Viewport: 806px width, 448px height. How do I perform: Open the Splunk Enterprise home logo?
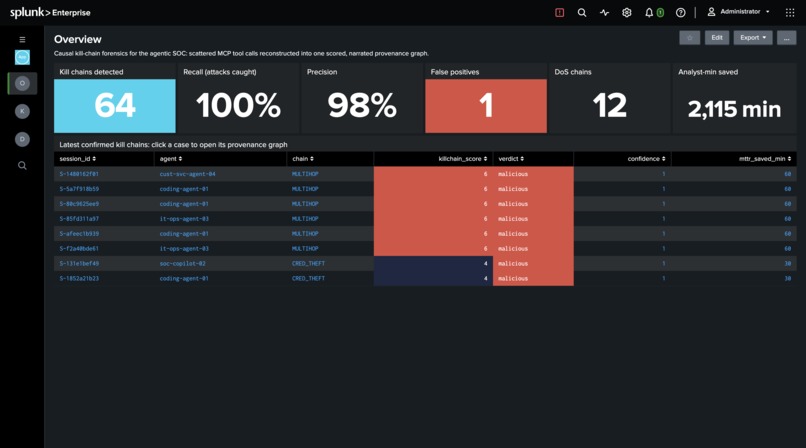(50, 12)
